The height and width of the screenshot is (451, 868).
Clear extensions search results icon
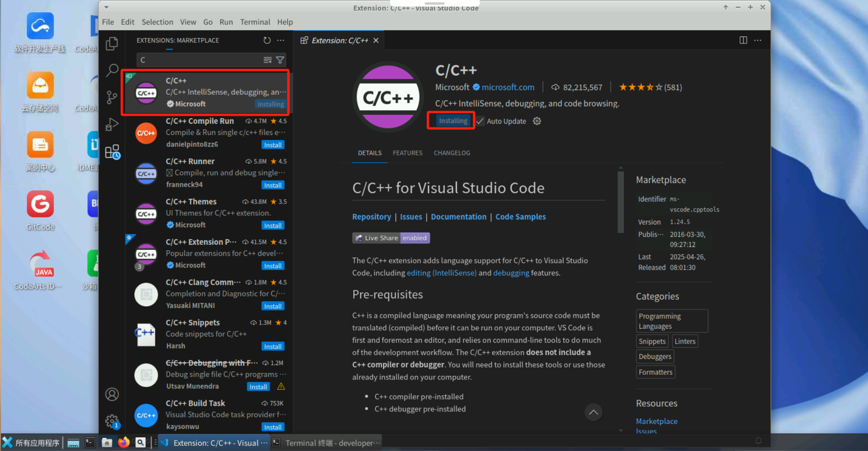tap(267, 60)
